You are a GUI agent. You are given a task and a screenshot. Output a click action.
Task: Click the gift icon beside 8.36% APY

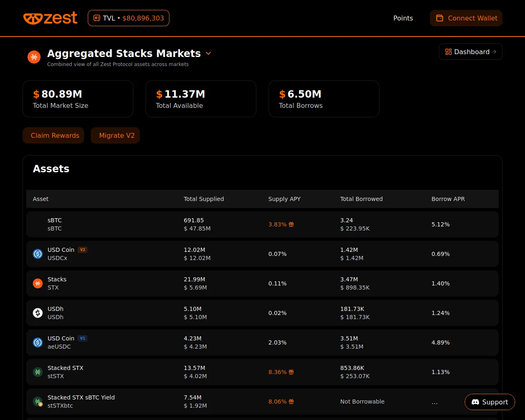(x=291, y=372)
